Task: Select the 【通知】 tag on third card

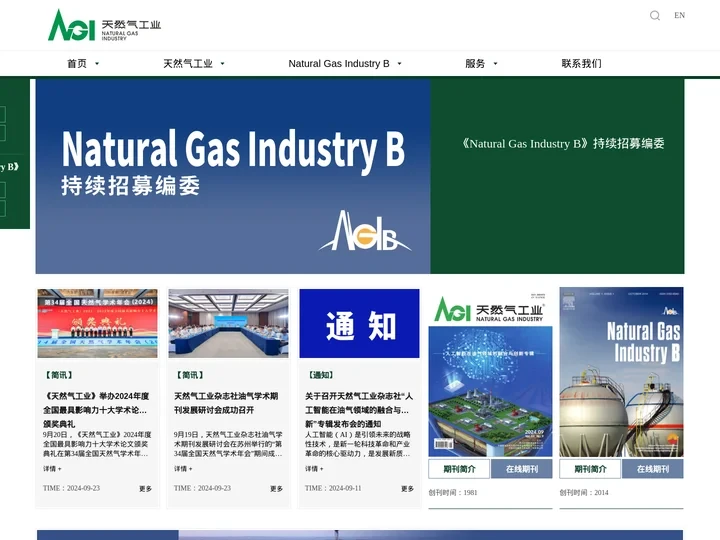Action: point(321,375)
